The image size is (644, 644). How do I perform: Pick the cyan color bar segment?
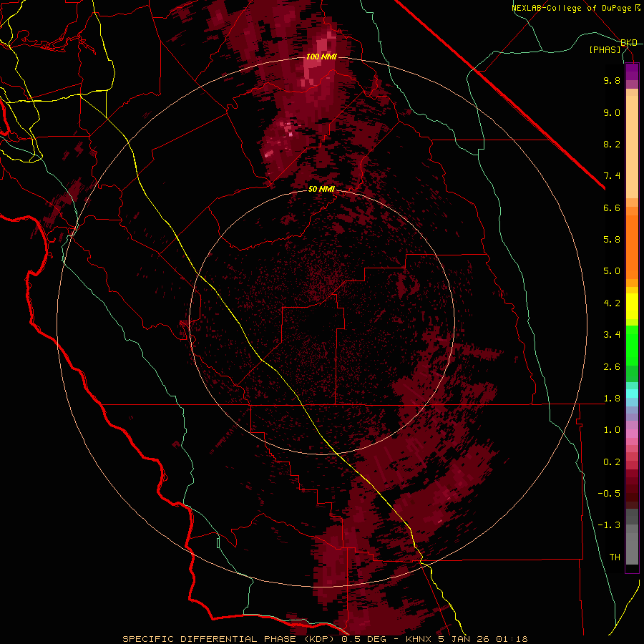coord(632,394)
